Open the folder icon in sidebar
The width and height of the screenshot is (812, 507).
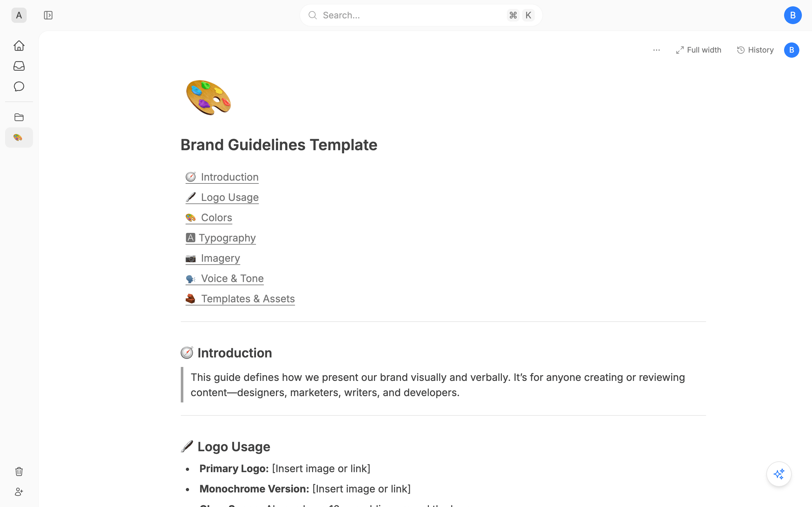19,117
